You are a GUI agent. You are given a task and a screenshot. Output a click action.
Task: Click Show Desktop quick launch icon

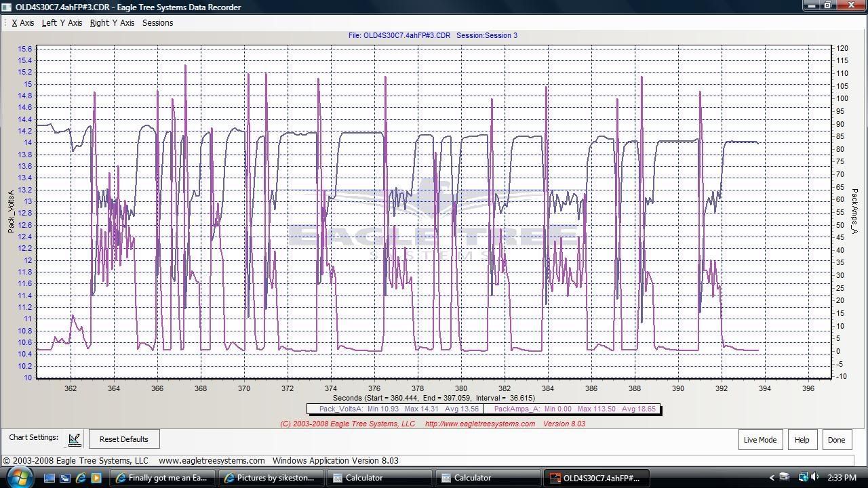click(x=50, y=478)
